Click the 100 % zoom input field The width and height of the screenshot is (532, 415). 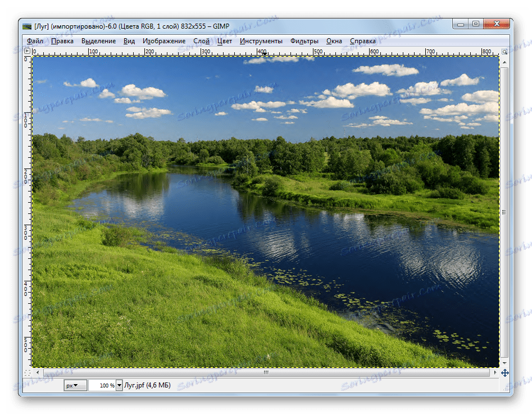102,385
